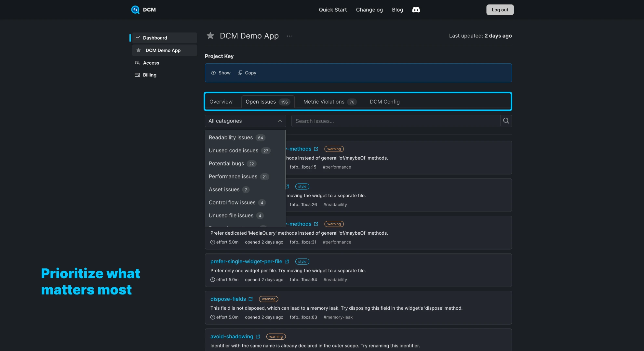Click the Access people icon in sidebar

(x=137, y=63)
